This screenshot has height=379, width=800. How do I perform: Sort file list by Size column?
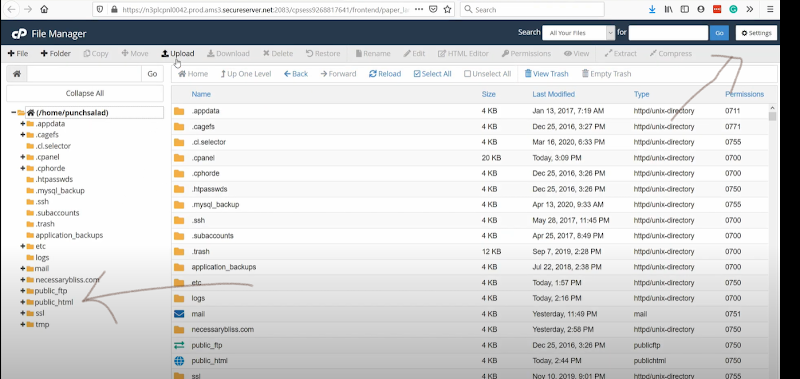488,94
